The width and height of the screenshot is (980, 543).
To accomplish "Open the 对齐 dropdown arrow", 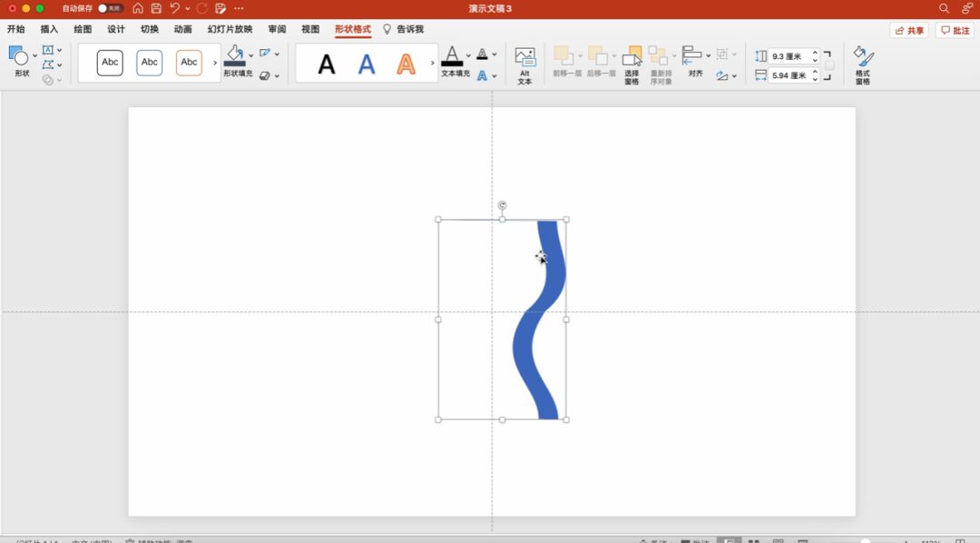I will 708,55.
